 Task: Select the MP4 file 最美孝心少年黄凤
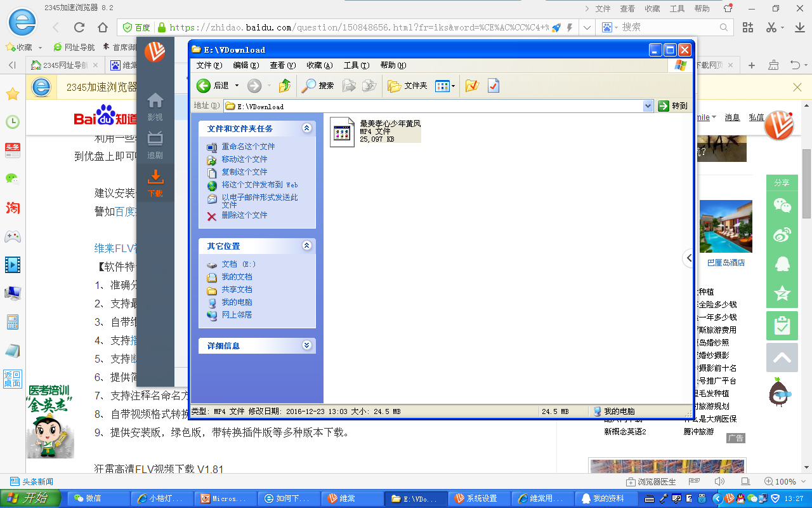pyautogui.click(x=343, y=132)
